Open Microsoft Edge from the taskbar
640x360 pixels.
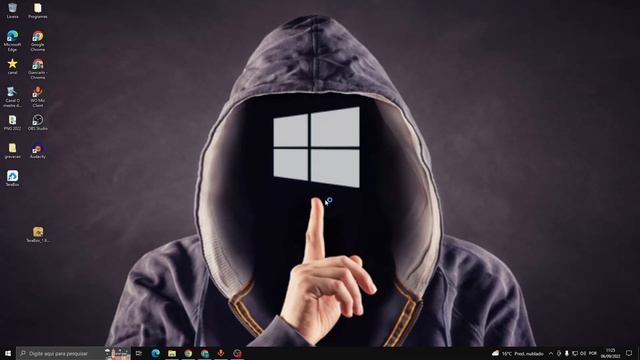(x=156, y=353)
